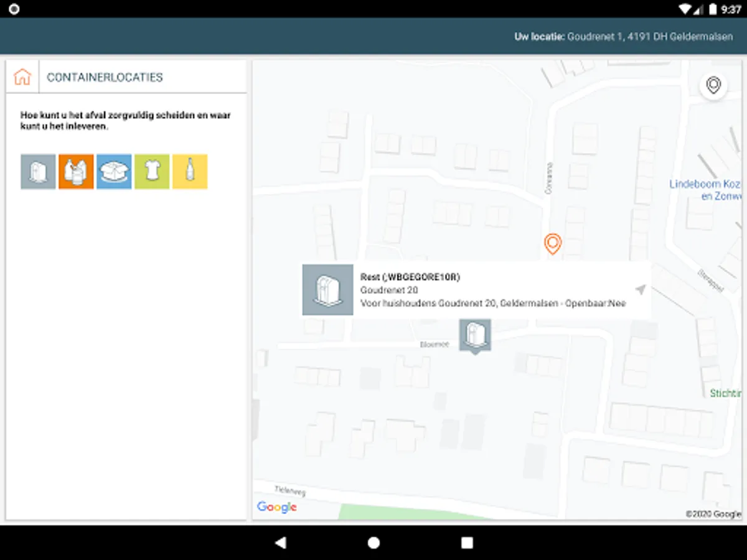Tap the Google logo on the map

(x=276, y=507)
